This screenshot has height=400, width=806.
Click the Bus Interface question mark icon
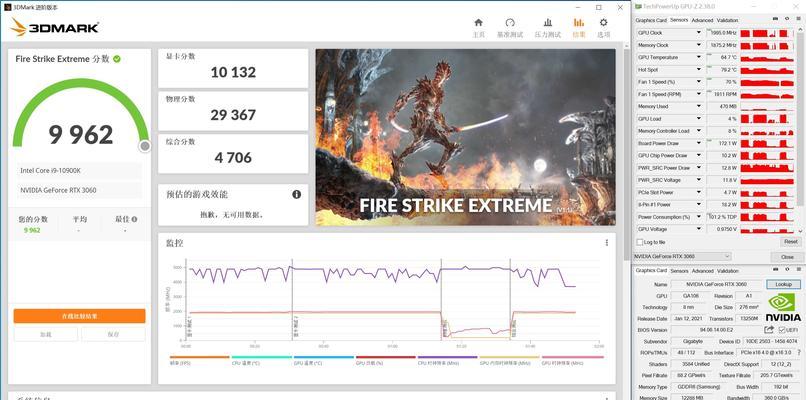[799, 353]
